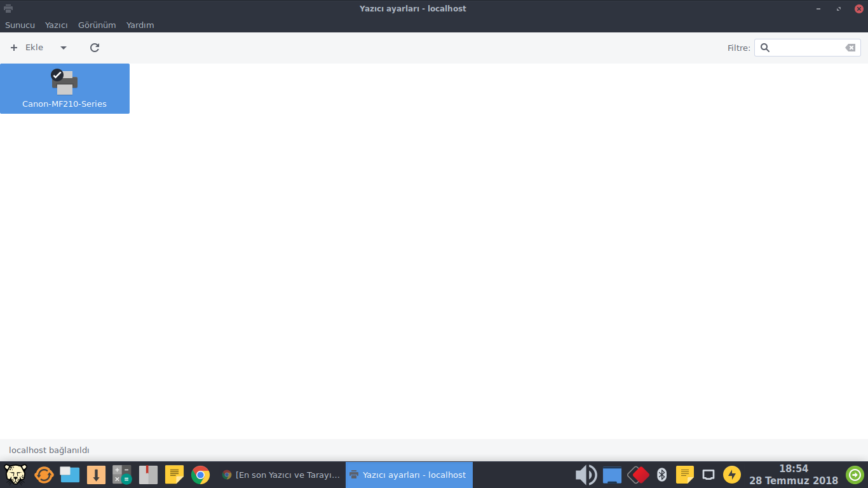Image resolution: width=868 pixels, height=488 pixels.
Task: Click the green logout arrow icon
Action: [x=855, y=475]
